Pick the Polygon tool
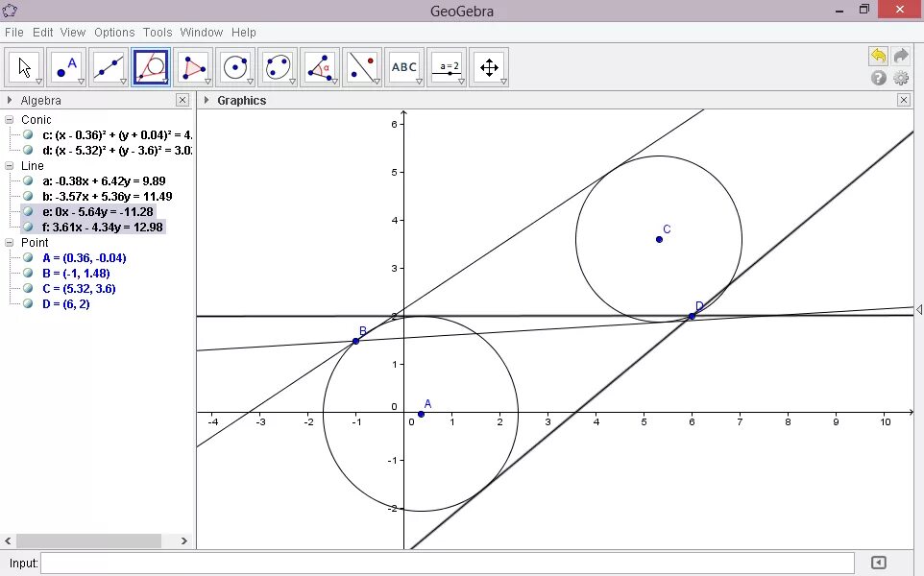 [193, 67]
